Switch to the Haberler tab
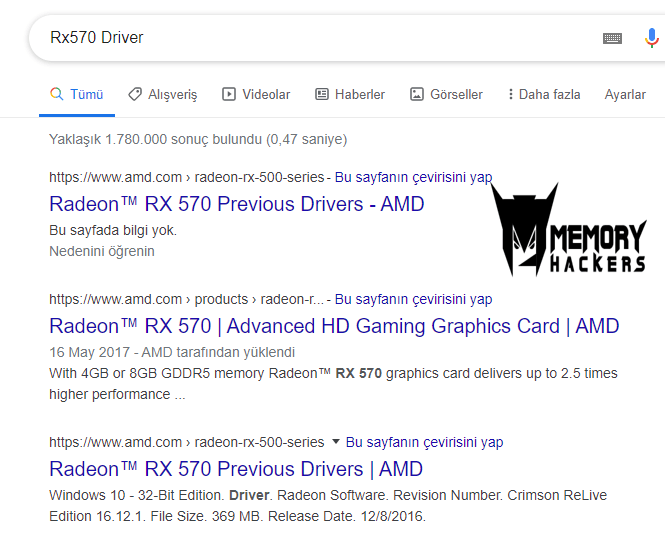 click(x=350, y=94)
